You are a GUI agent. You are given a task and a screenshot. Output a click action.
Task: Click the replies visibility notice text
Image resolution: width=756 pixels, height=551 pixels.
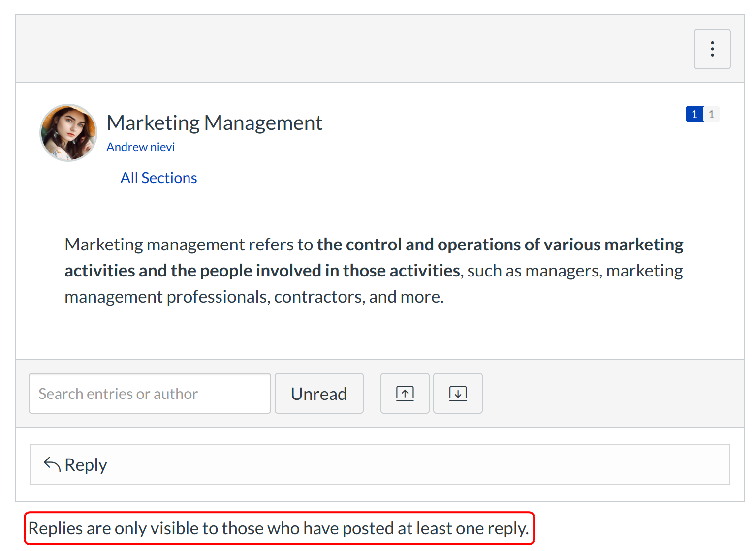[x=278, y=528]
